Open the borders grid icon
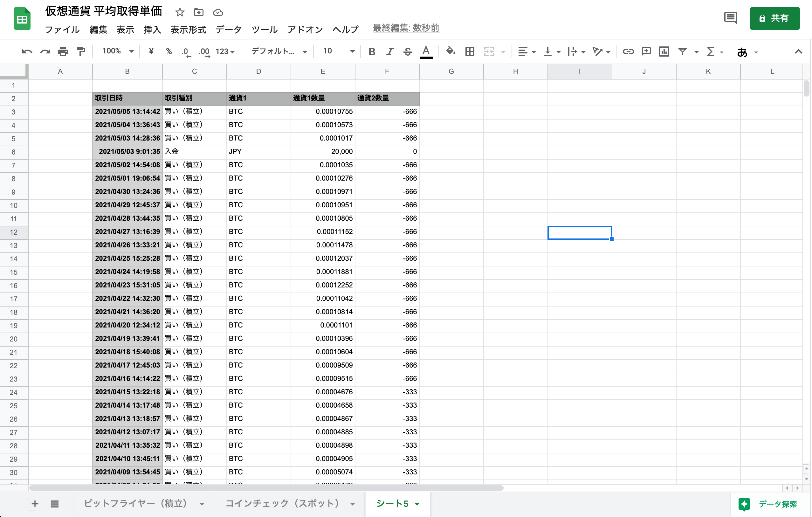 tap(470, 52)
